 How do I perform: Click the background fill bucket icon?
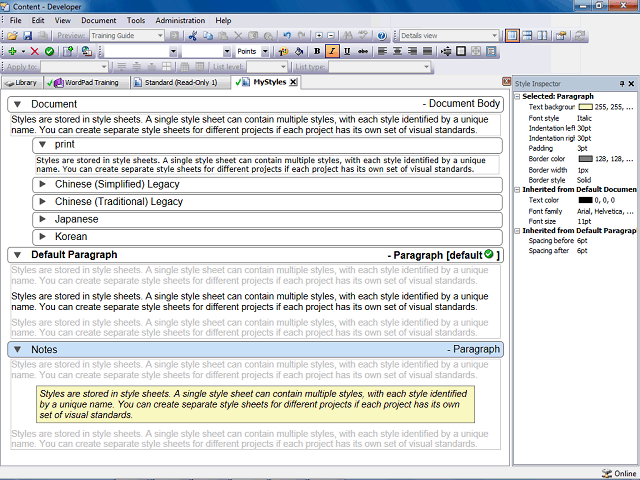click(x=299, y=51)
